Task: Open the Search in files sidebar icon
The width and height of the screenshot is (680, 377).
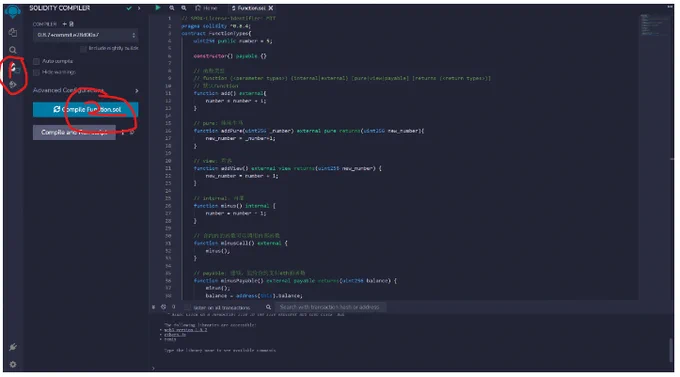Action: point(13,50)
